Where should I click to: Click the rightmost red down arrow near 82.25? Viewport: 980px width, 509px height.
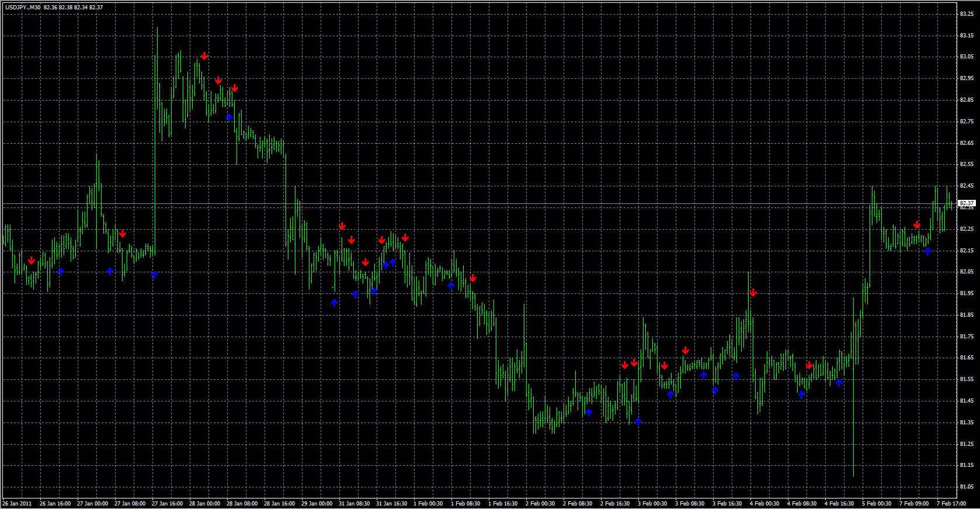(x=917, y=225)
